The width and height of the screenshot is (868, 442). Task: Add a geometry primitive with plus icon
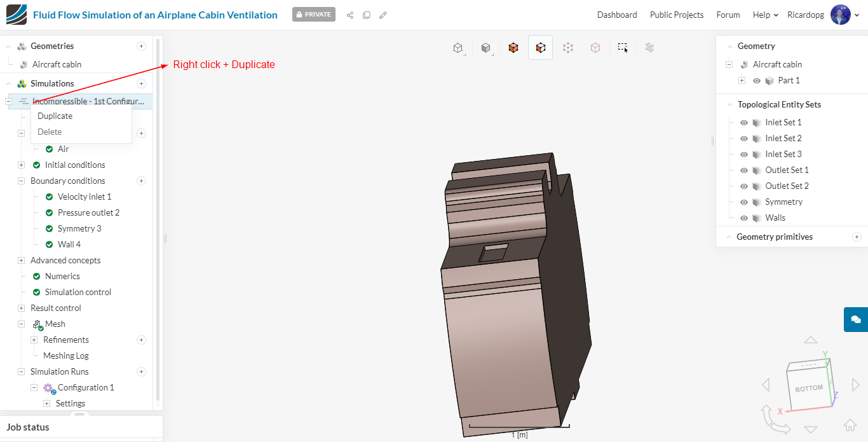pos(857,237)
